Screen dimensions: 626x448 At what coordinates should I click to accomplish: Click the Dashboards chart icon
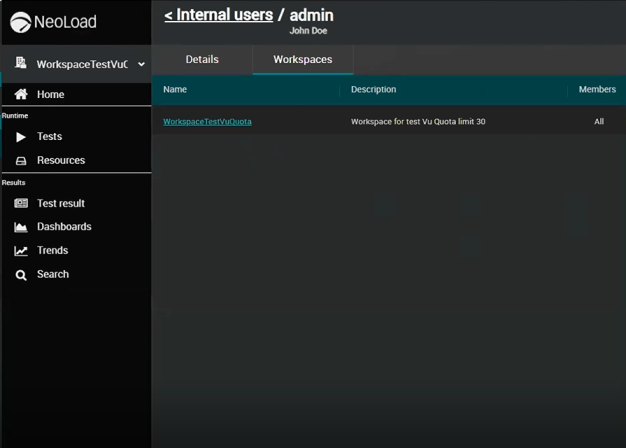(x=21, y=227)
